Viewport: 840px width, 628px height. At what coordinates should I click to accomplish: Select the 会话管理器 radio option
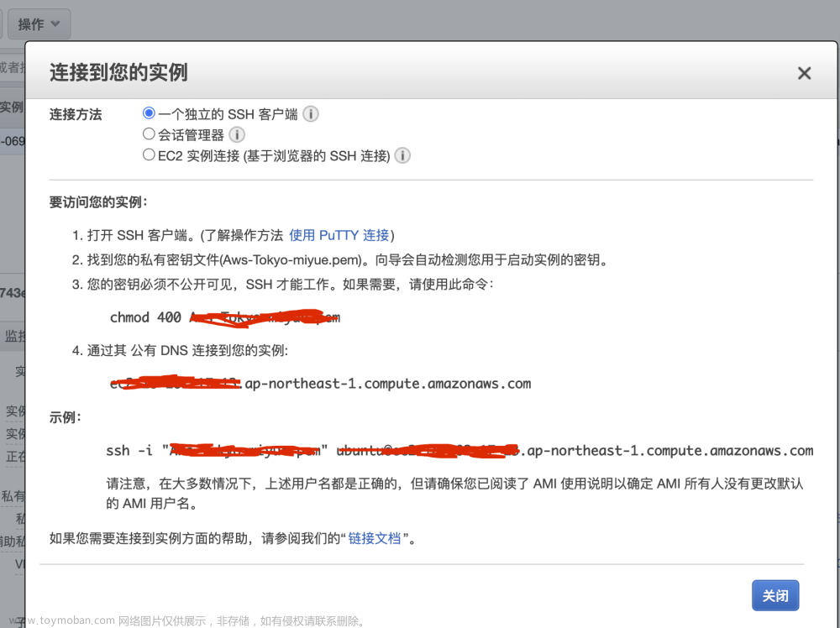tap(149, 133)
